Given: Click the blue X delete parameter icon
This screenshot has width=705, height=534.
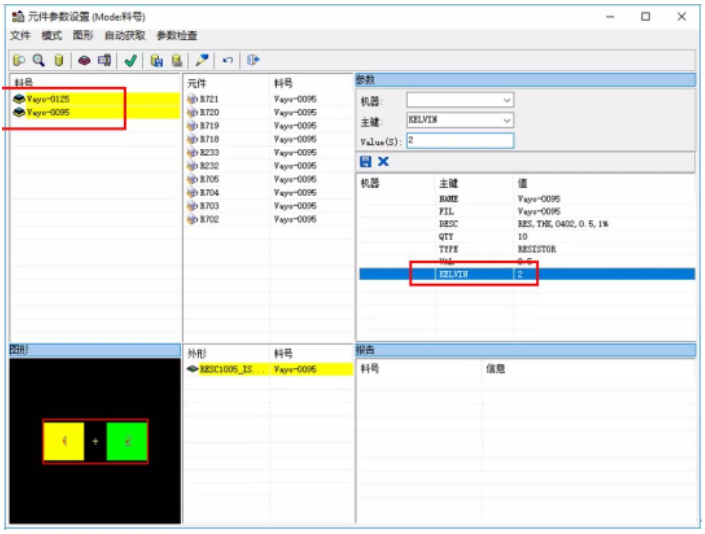Looking at the screenshot, I should [383, 161].
